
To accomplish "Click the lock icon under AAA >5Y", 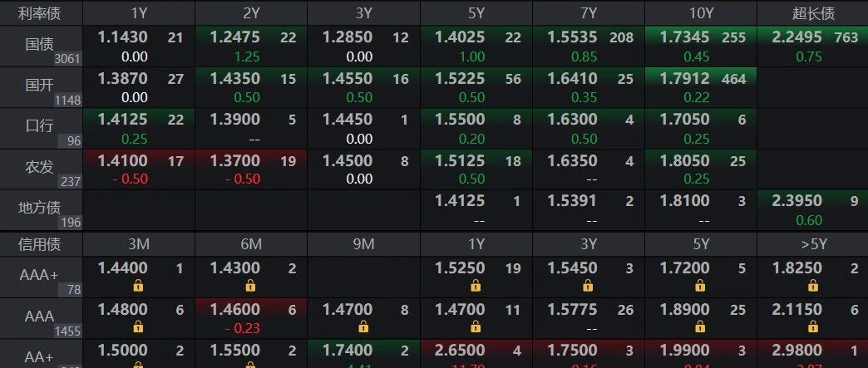I will [812, 326].
